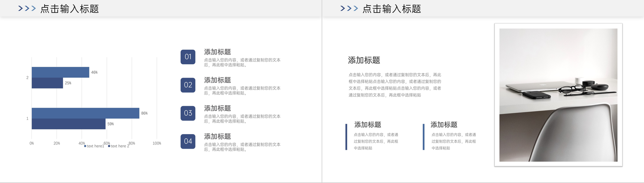644x183 pixels.
Task: Click the vertical blue bar beside the bottom-left 添加标题
Action: click(346, 137)
